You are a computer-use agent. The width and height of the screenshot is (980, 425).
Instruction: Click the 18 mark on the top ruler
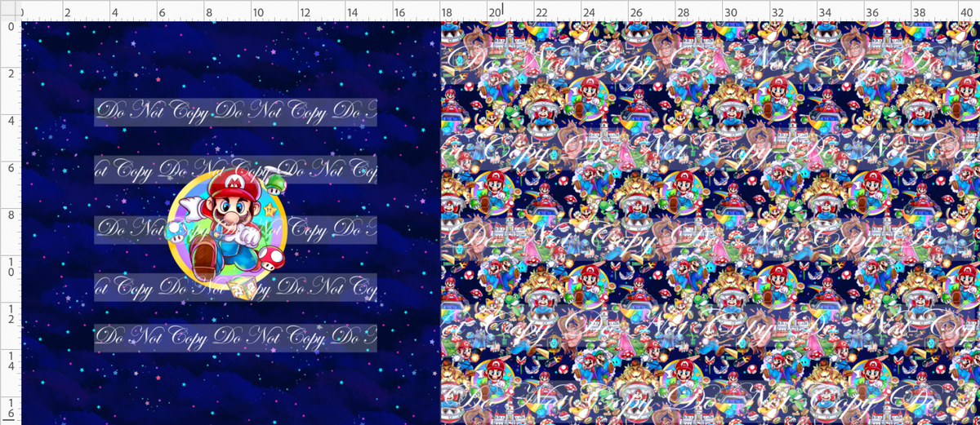[447, 13]
